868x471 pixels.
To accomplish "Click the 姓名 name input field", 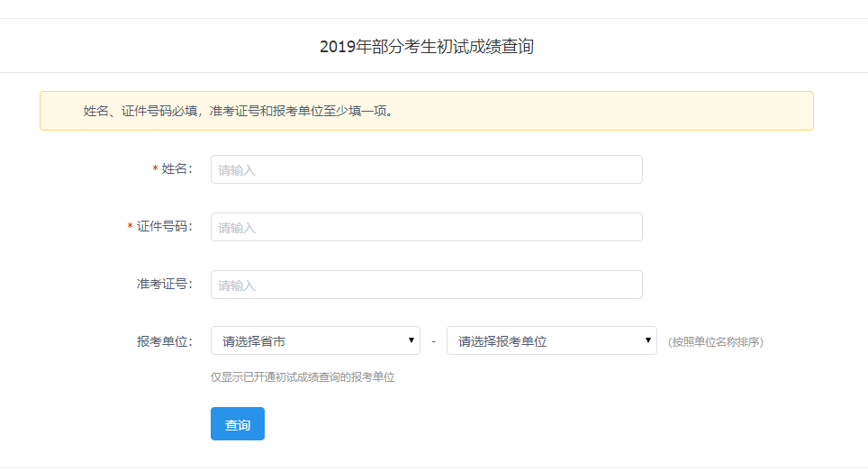I will (426, 169).
